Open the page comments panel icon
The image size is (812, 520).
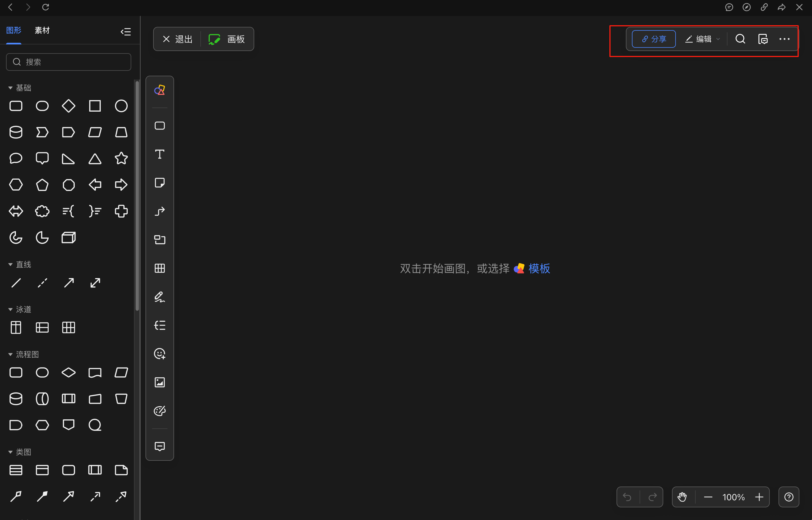point(763,39)
